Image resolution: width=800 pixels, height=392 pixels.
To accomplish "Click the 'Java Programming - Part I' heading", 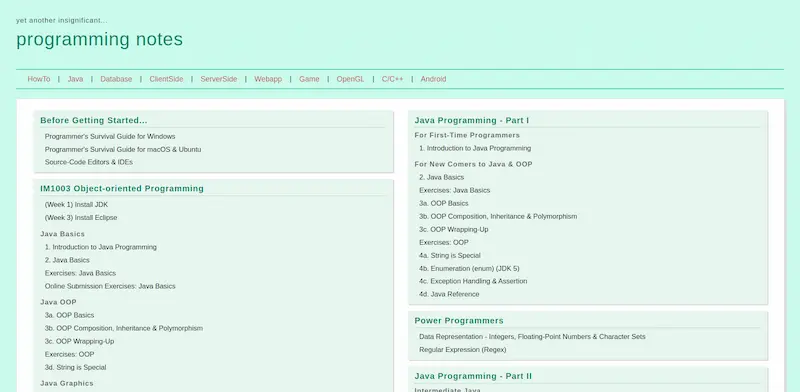I will tap(471, 120).
